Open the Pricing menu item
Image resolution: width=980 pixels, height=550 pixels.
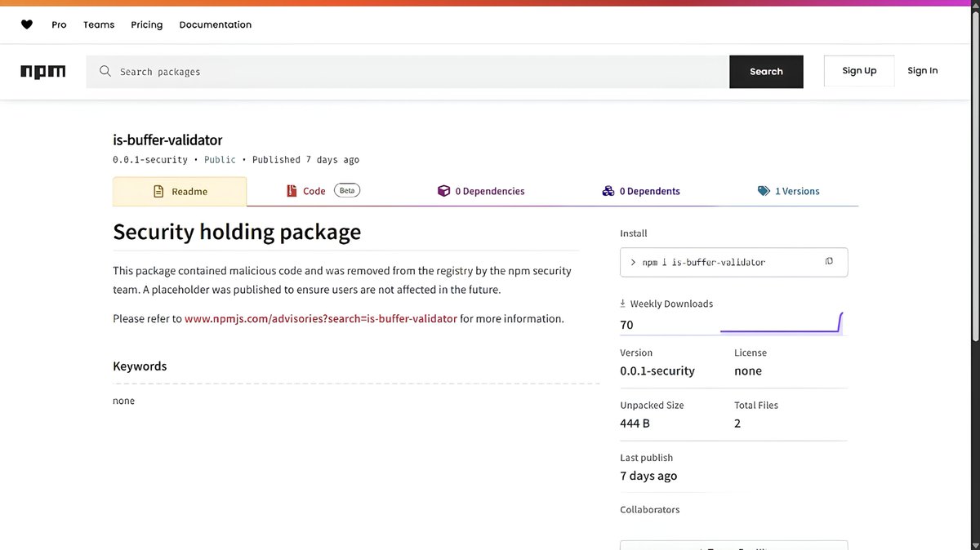[147, 24]
